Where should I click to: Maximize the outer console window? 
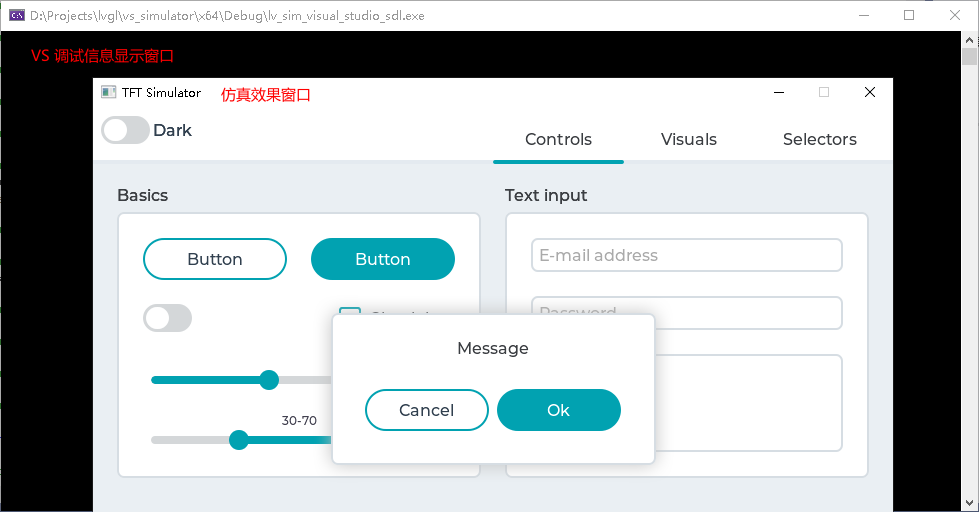point(909,15)
